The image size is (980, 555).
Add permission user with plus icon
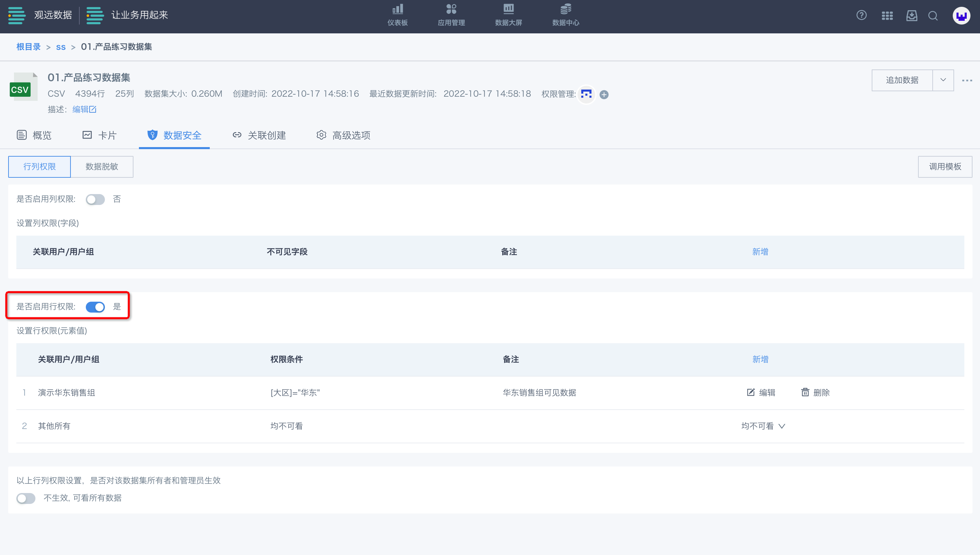(x=604, y=95)
